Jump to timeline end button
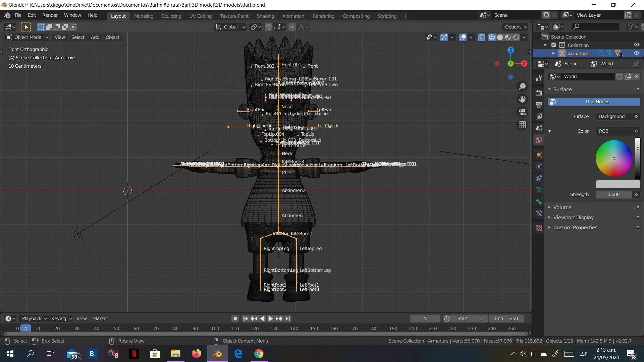The width and height of the screenshot is (644, 362). [x=287, y=318]
